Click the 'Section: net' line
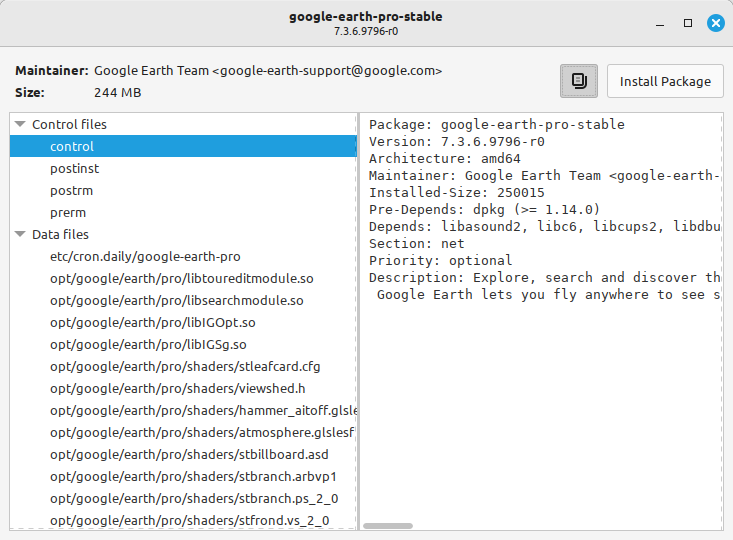Viewport: 733px width, 540px height. point(417,243)
